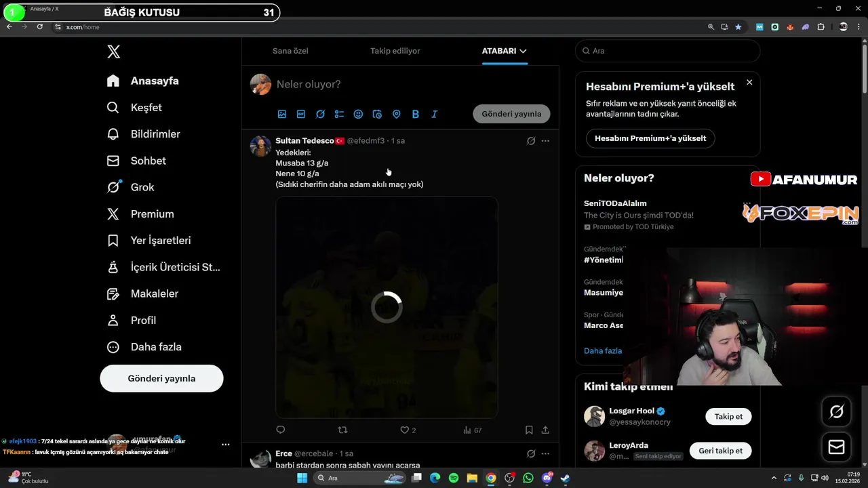Open the emoji picker in the composer
The image size is (868, 488).
click(358, 114)
